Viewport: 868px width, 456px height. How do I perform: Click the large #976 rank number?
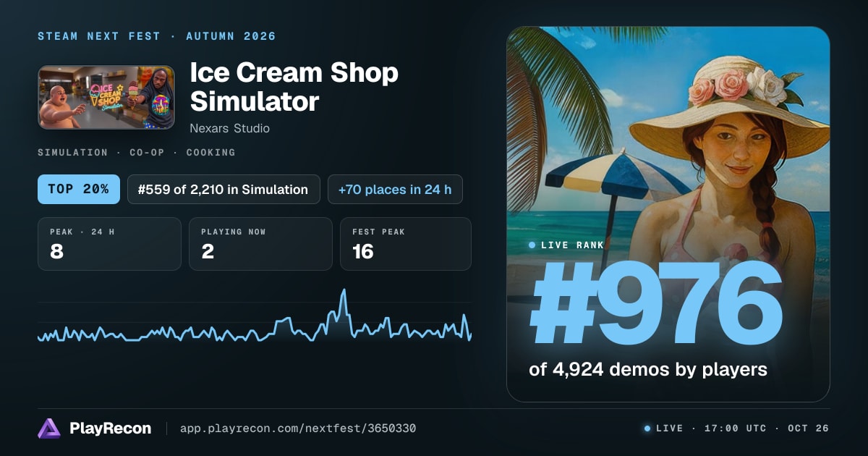tap(656, 303)
